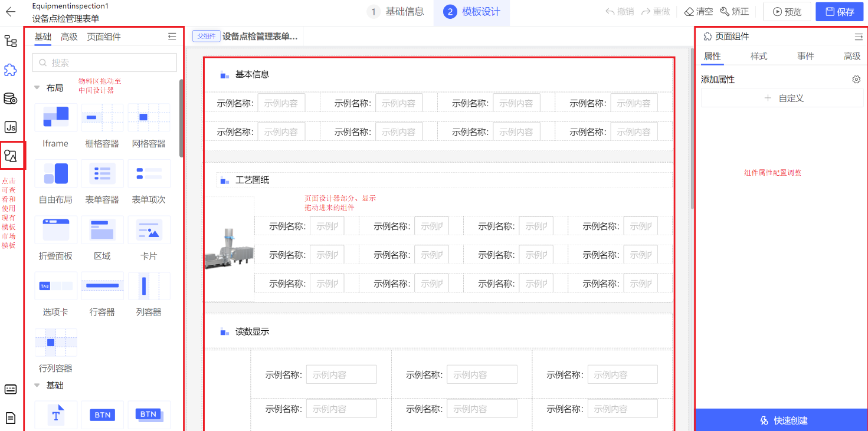
Task: Select the 网格容器 layout component
Action: pyautogui.click(x=149, y=126)
